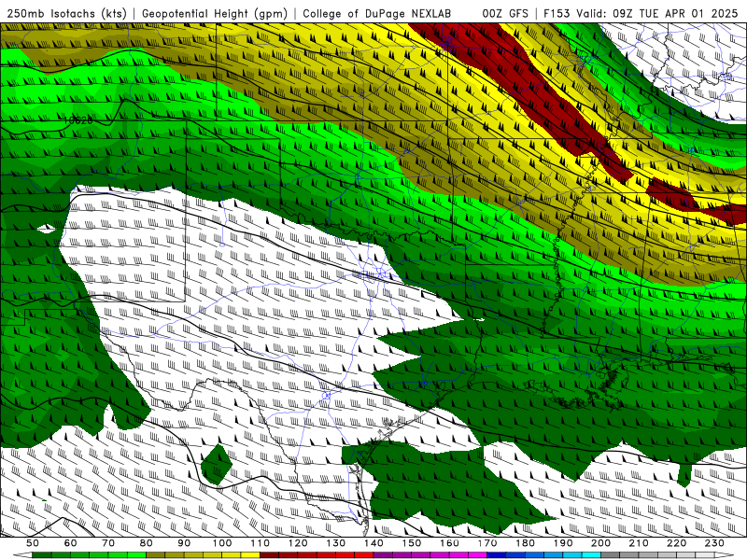Click the "130" color scale label
The height and width of the screenshot is (560, 747).
click(336, 543)
